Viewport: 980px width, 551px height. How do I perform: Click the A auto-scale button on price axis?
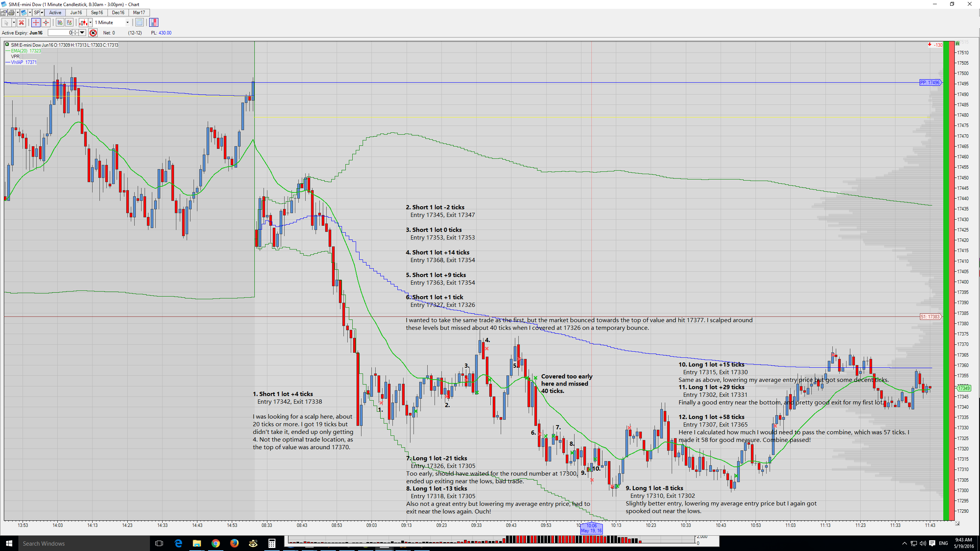[958, 43]
